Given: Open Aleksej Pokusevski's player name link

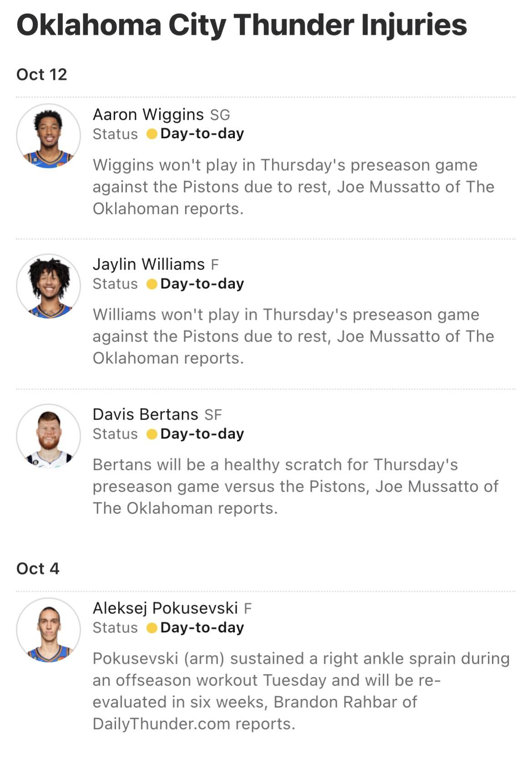Looking at the screenshot, I should 165,608.
